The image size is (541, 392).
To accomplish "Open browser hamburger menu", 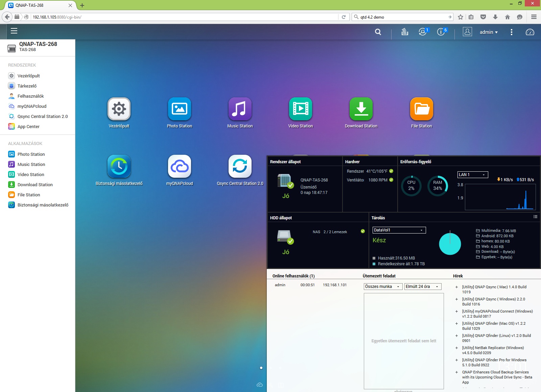I will click(x=534, y=17).
